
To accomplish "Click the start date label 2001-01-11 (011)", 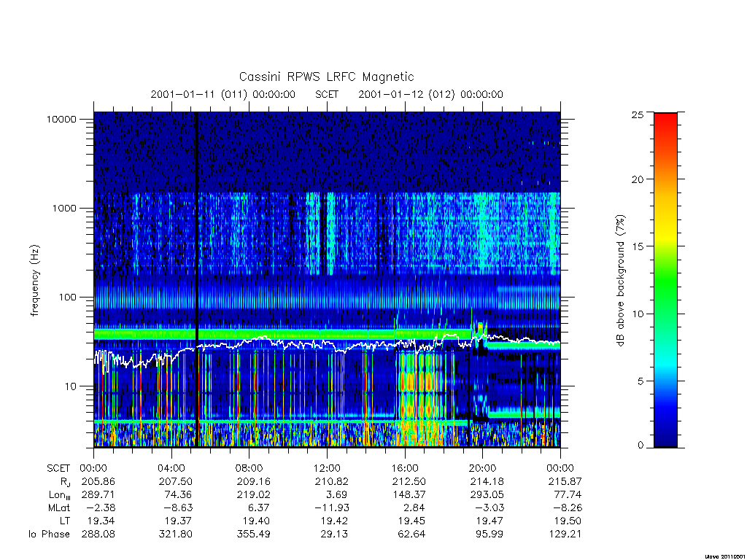I will (198, 94).
